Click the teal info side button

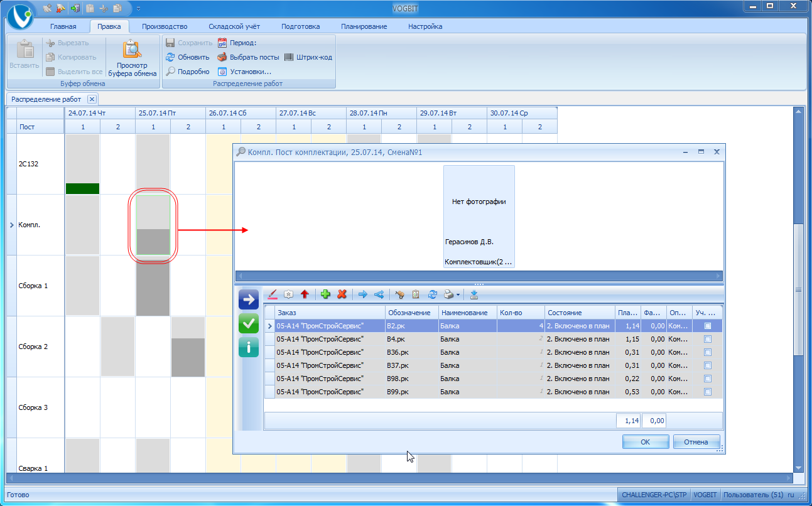pos(249,347)
